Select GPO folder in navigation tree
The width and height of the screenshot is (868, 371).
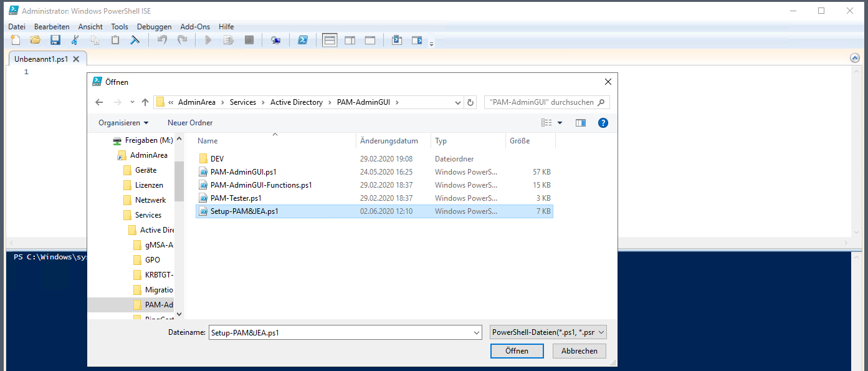pyautogui.click(x=146, y=260)
